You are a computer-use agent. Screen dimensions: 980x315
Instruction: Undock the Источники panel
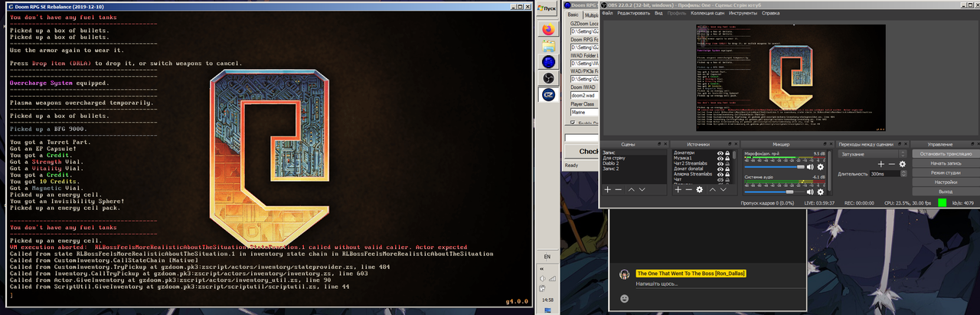(x=729, y=144)
